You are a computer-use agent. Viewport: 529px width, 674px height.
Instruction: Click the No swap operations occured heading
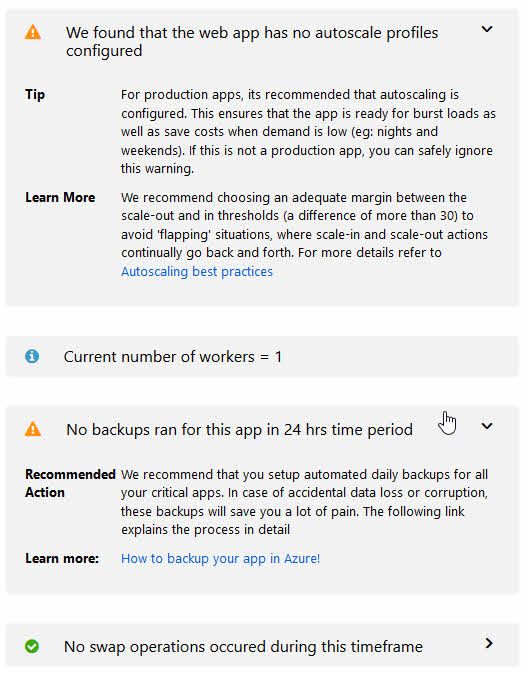243,646
